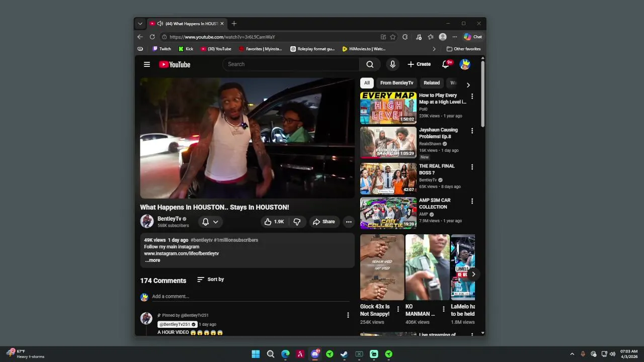The image size is (644, 362).
Task: Open the AMP $3M CAR COLLECTION thumbnail
Action: point(388,213)
